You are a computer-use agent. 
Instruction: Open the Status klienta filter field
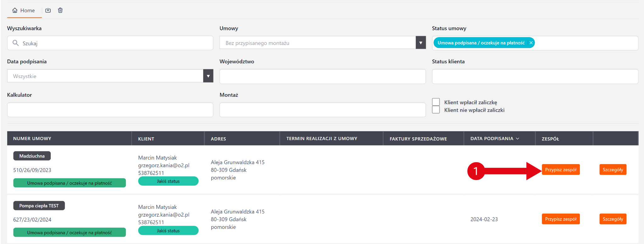(x=535, y=77)
